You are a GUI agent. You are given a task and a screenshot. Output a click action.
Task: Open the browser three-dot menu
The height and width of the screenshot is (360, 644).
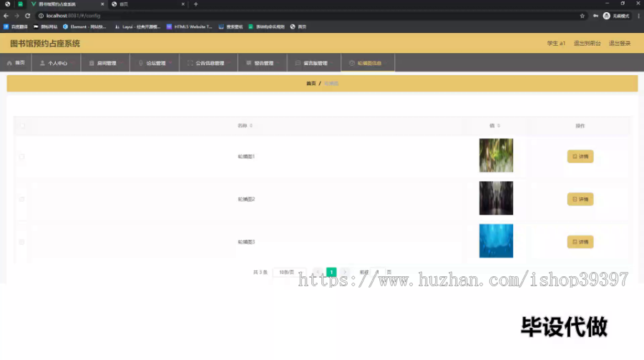point(639,16)
